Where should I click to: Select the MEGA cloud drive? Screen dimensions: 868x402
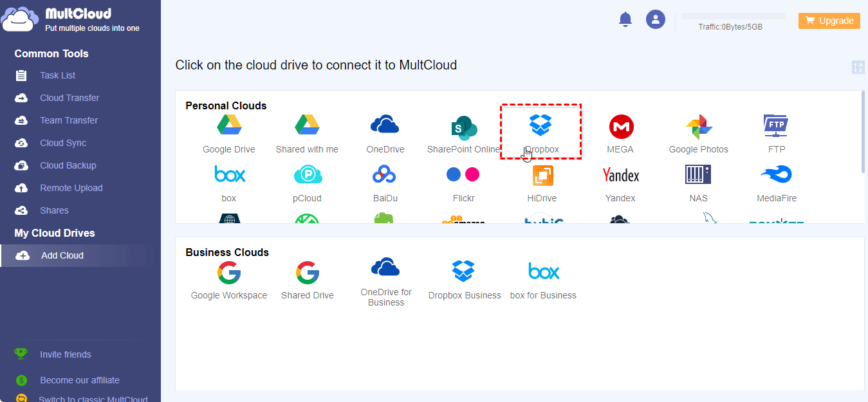coord(620,127)
